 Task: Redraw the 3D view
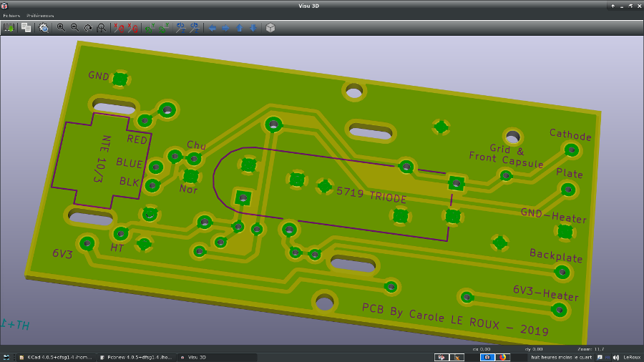[x=89, y=28]
